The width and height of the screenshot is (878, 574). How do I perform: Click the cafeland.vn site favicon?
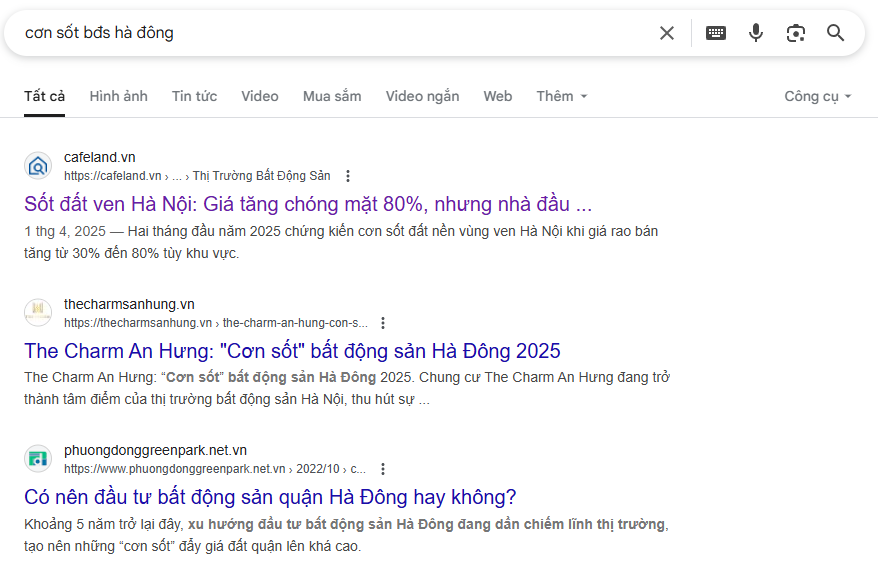point(38,166)
